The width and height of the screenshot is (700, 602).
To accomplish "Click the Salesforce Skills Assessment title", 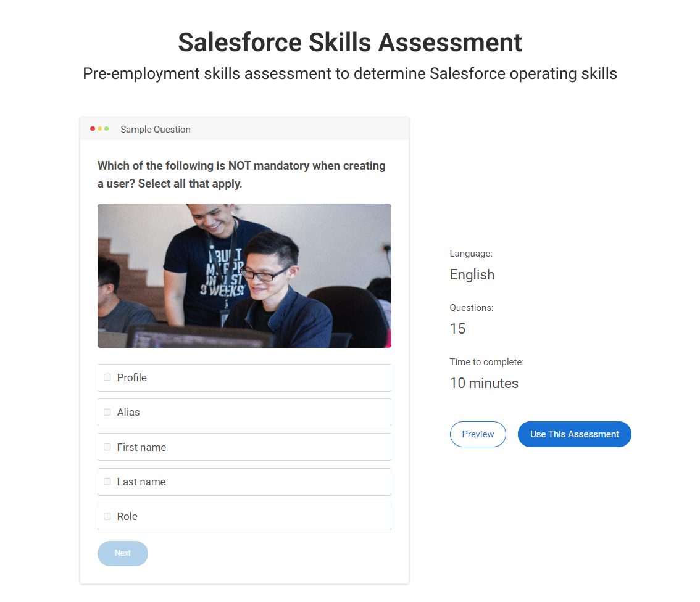I will [350, 43].
